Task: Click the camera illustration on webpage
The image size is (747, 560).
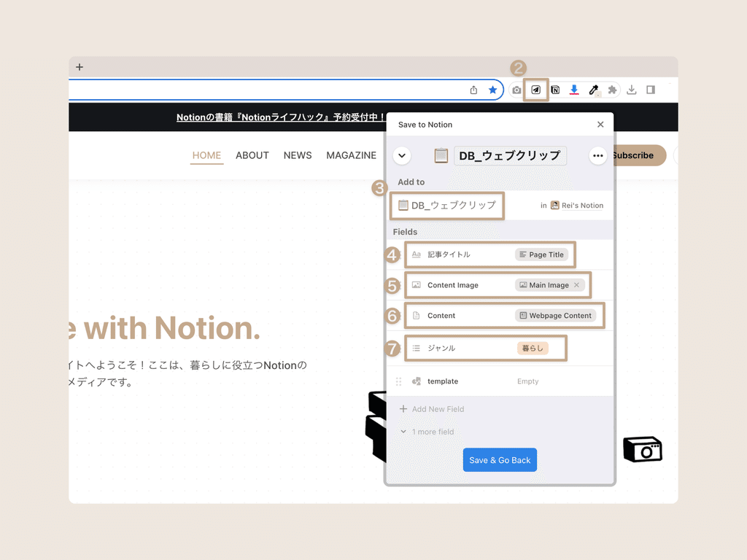Action: pos(643,449)
